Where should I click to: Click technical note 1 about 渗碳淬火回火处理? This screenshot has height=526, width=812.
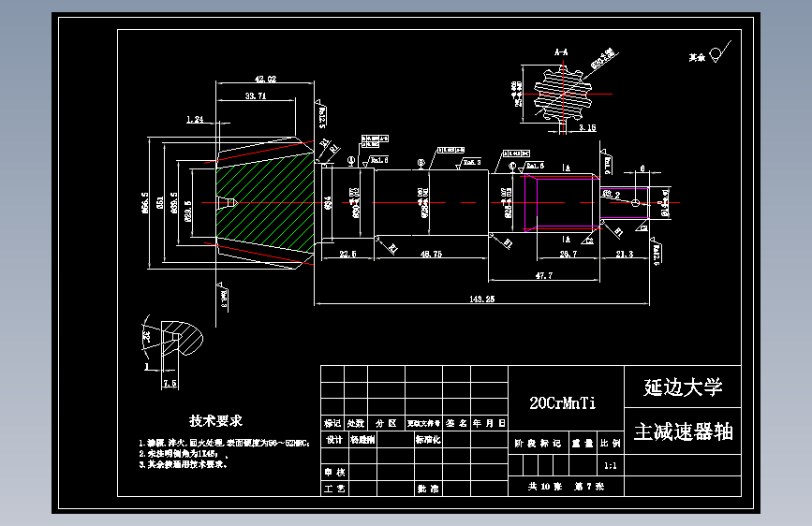click(x=224, y=443)
